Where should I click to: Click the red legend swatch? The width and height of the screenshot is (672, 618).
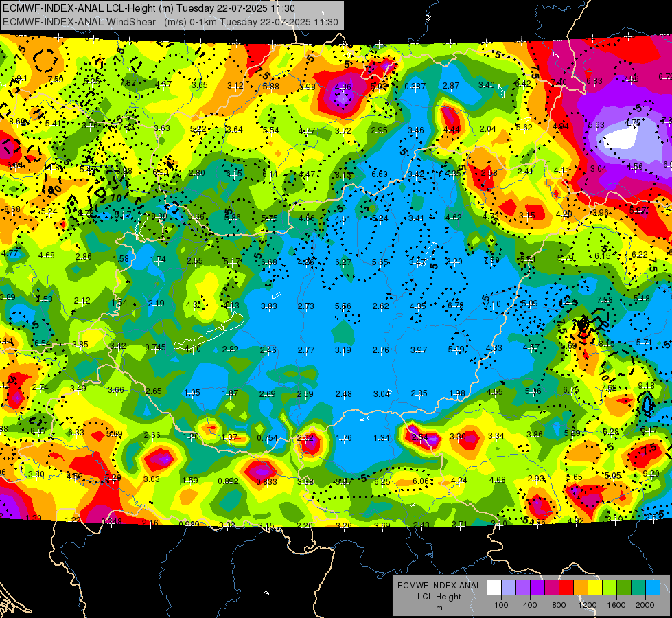click(x=566, y=588)
